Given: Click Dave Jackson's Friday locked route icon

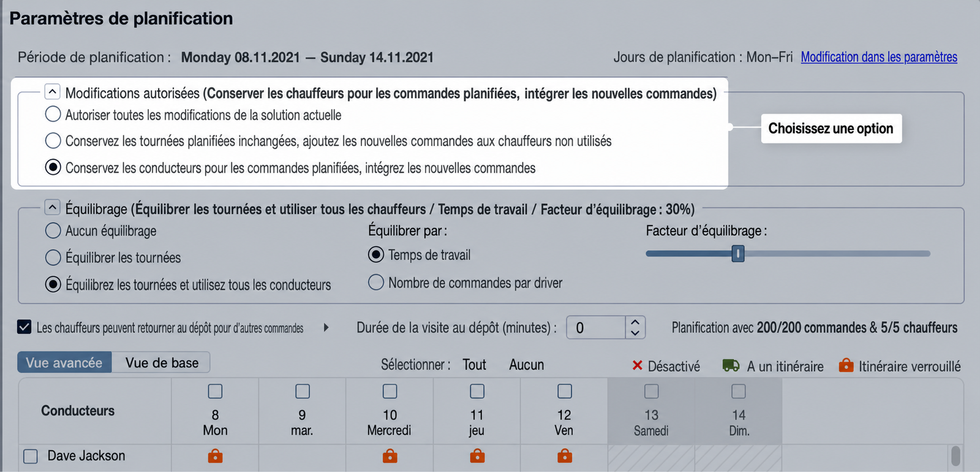Looking at the screenshot, I should coord(565,456).
